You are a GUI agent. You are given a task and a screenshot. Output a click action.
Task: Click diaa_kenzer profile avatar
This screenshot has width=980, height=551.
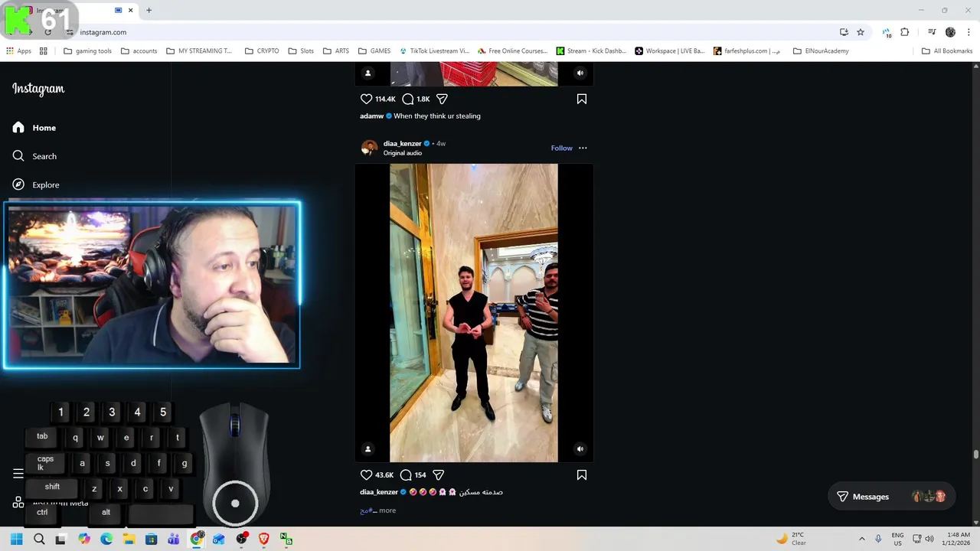(369, 148)
